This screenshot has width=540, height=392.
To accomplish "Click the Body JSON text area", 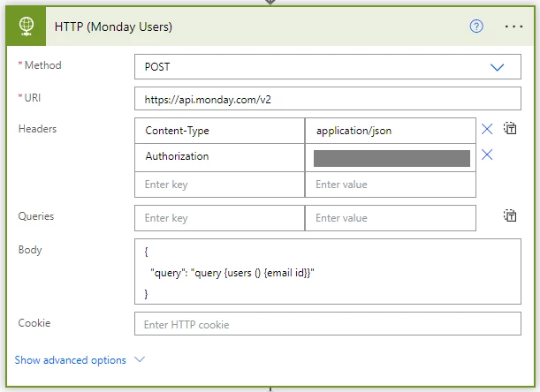I will (x=328, y=272).
